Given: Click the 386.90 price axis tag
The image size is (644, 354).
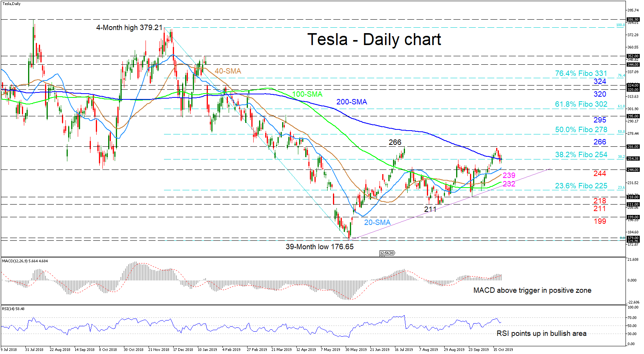Looking at the screenshot, I should [x=633, y=19].
